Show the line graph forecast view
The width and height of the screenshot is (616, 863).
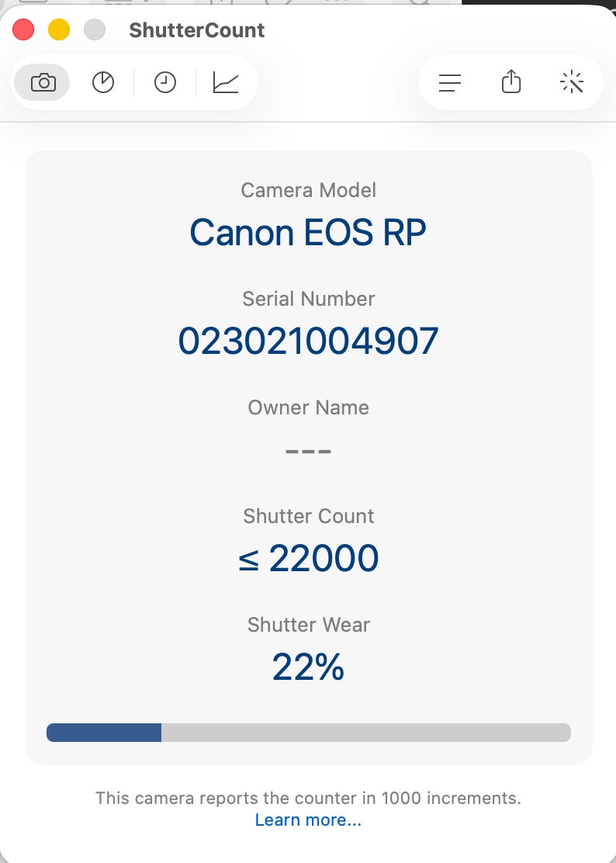point(226,82)
